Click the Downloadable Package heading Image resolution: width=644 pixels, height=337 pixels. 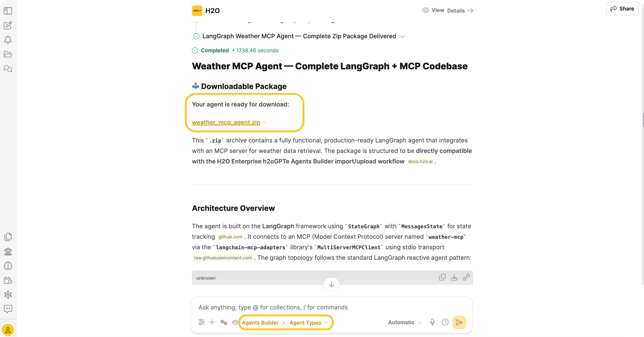point(244,86)
